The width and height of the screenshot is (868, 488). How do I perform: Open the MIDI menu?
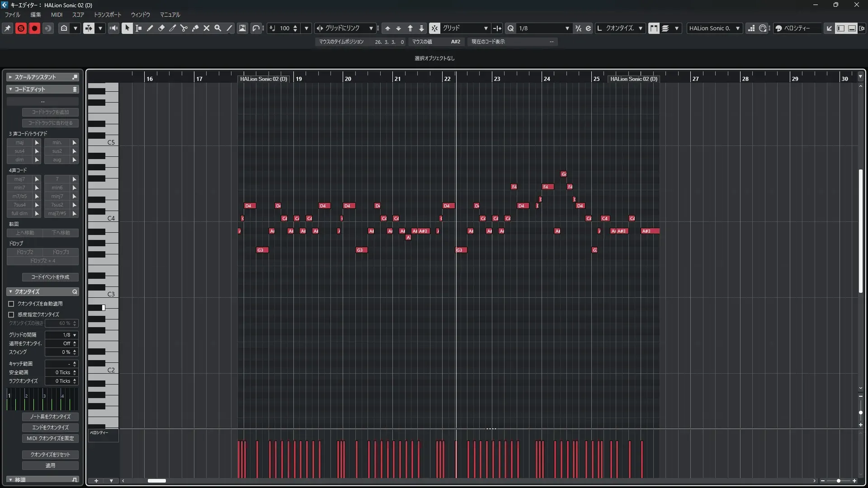(x=57, y=14)
